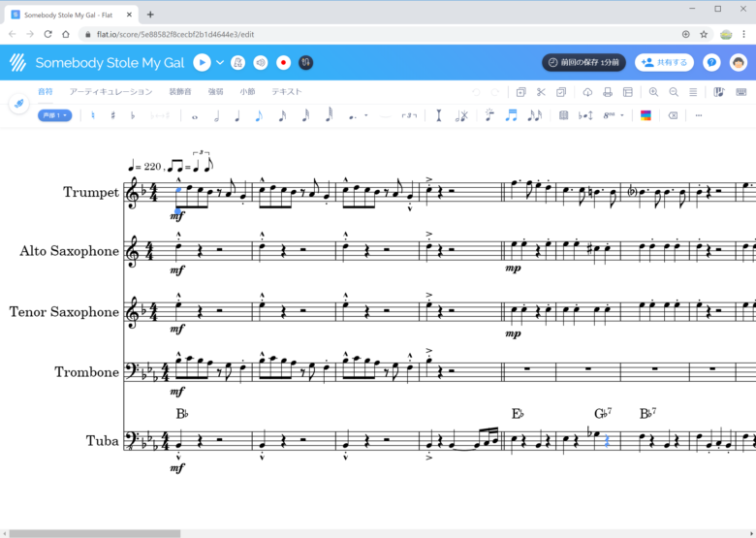Open the note color swatch

[646, 115]
